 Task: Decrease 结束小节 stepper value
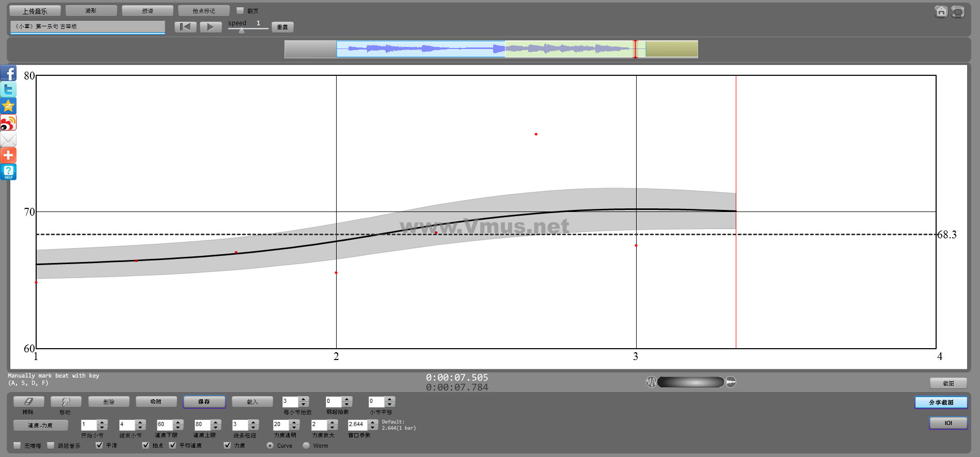[140, 428]
